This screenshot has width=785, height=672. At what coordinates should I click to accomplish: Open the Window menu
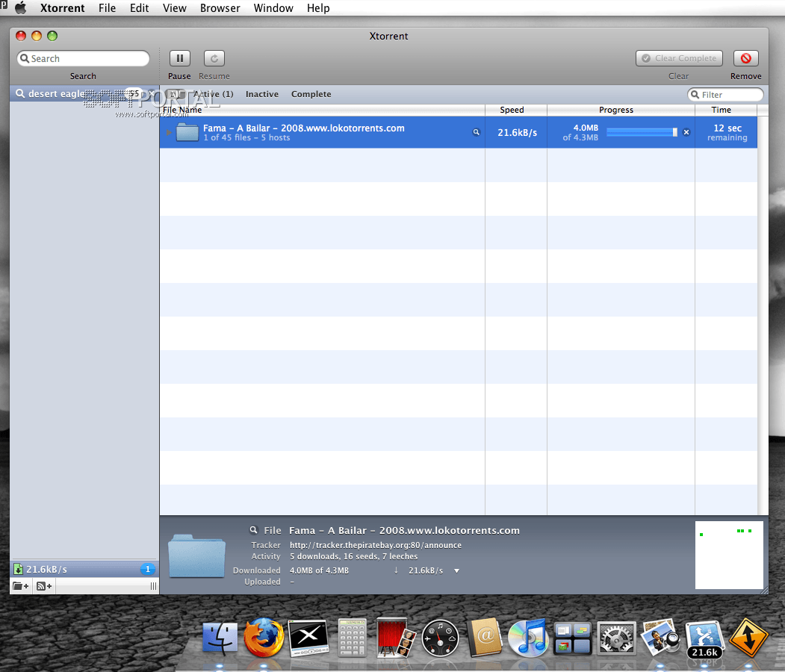click(x=273, y=8)
